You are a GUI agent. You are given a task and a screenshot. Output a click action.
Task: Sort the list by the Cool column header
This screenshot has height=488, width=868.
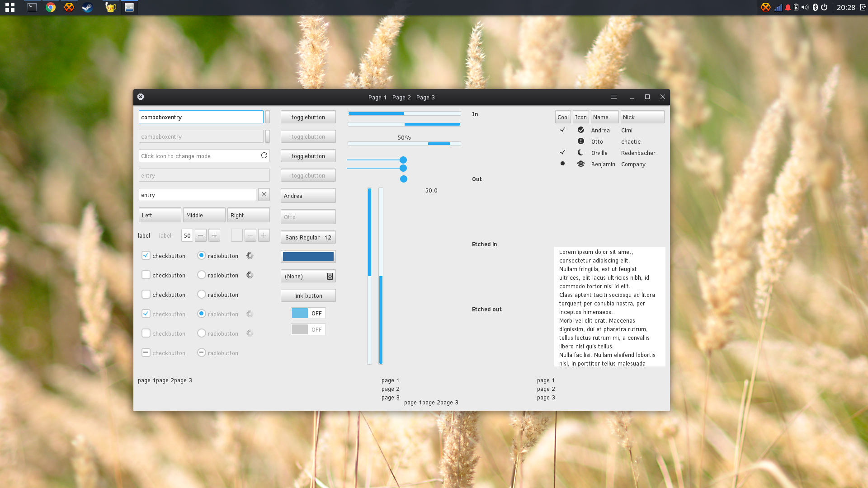pos(563,117)
